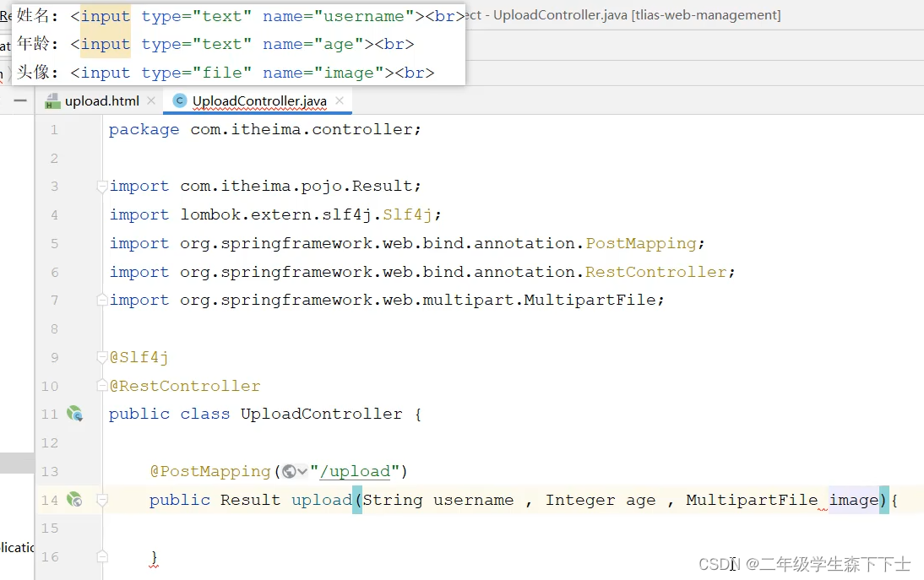This screenshot has height=580, width=924.
Task: Click Slf4j in the lombok import line
Action: pos(407,215)
